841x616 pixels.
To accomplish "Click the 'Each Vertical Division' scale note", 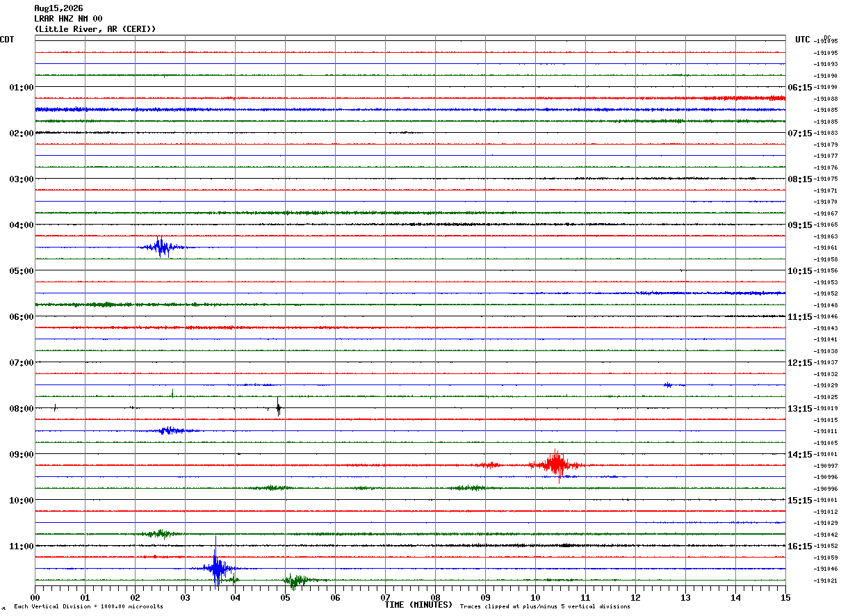I will click(x=88, y=606).
